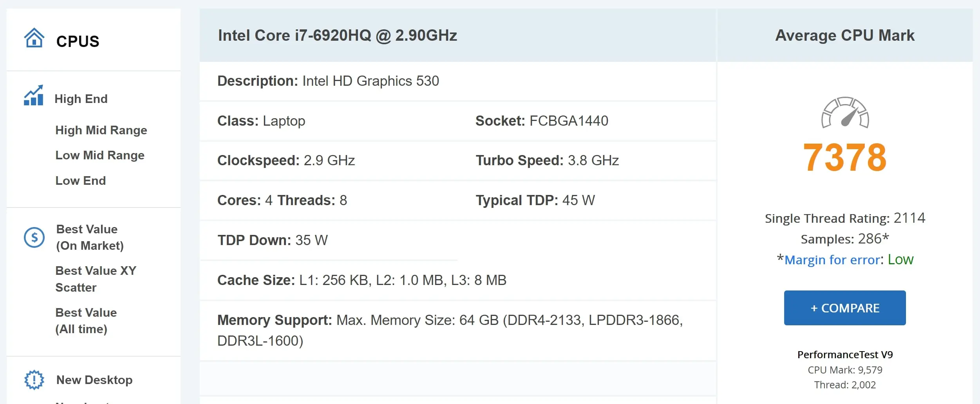Image resolution: width=980 pixels, height=404 pixels.
Task: Open the Margin for error link
Action: [x=832, y=260]
